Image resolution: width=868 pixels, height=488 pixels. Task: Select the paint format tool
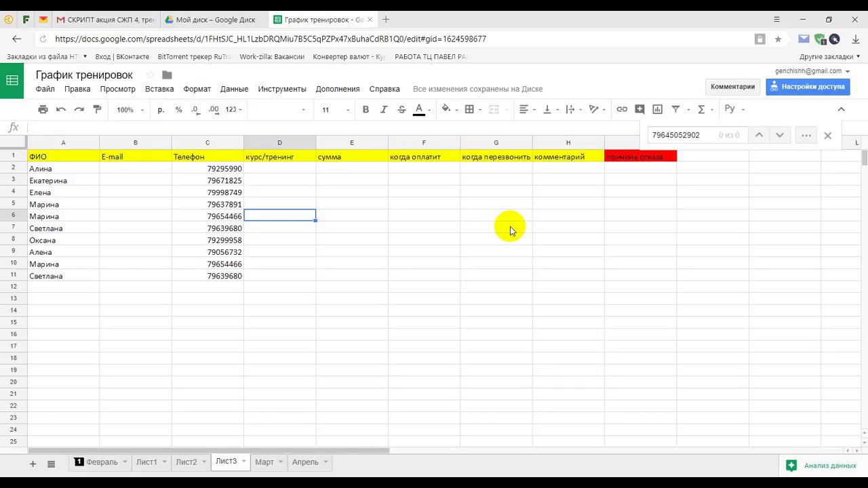coord(97,109)
